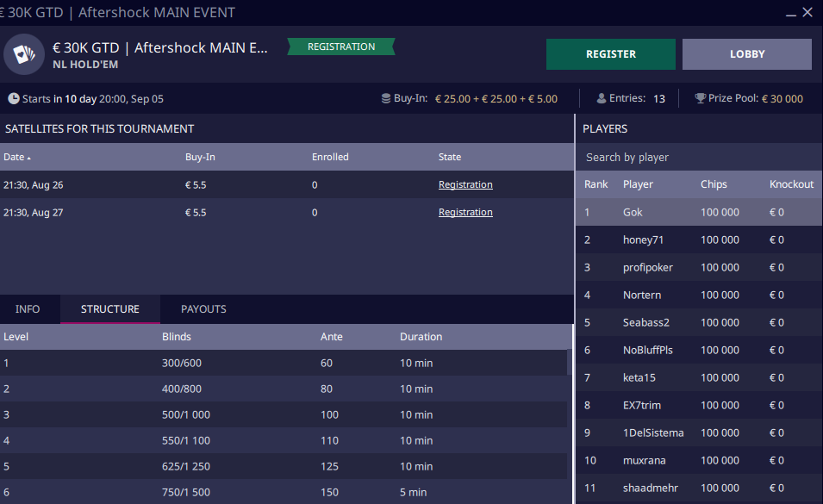Sort players by Chips column header
This screenshot has width=823, height=504.
pyautogui.click(x=714, y=184)
